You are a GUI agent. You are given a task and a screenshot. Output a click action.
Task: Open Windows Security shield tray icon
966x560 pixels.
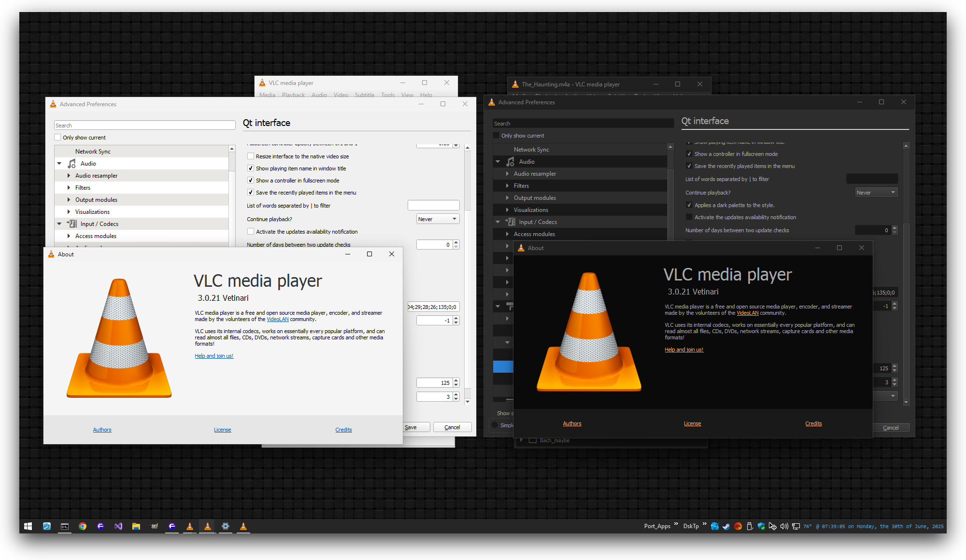pyautogui.click(x=761, y=526)
